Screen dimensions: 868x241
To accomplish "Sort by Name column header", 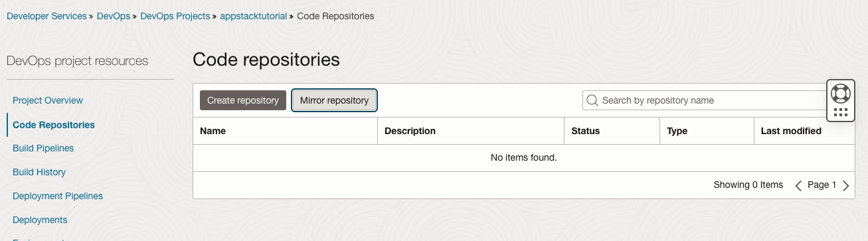I will coord(213,131).
